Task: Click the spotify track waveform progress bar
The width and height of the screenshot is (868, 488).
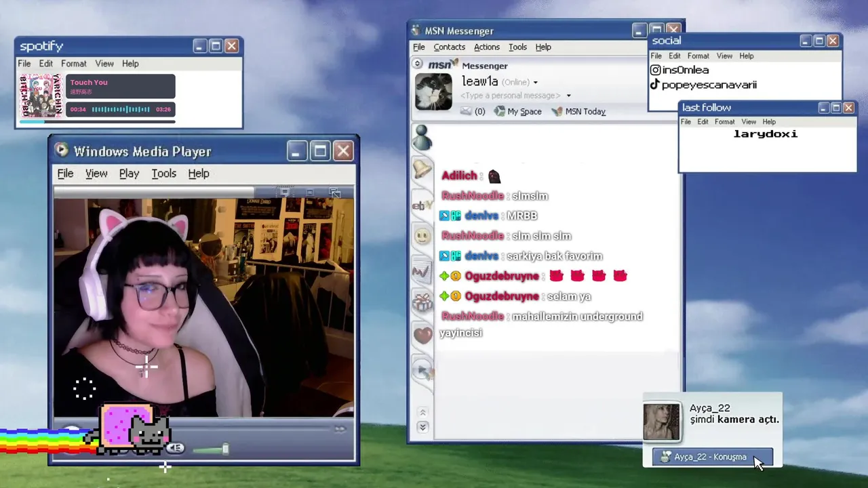Action: click(121, 109)
